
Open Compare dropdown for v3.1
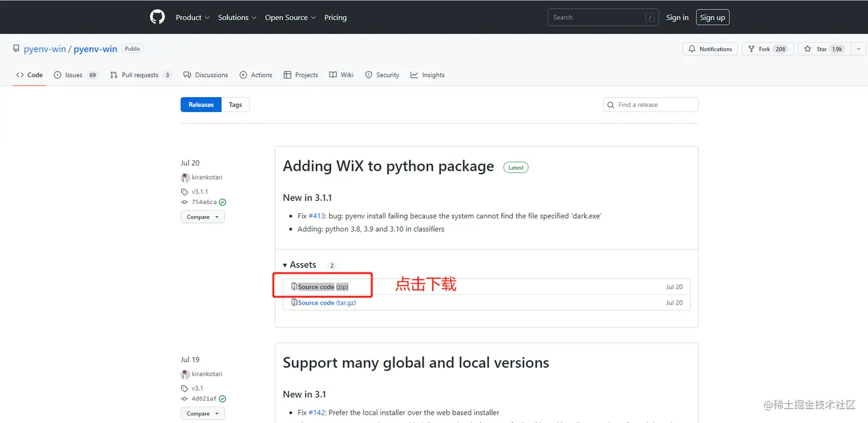[x=203, y=413]
